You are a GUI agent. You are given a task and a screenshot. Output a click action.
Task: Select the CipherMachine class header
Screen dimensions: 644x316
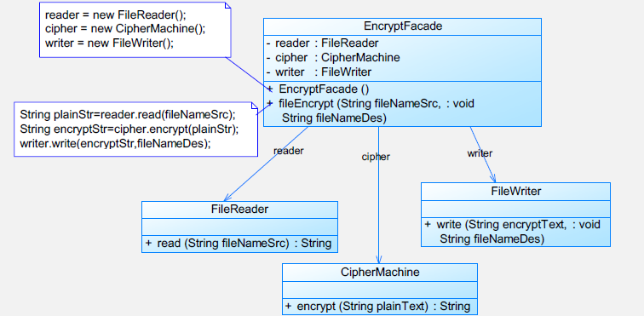tap(380, 272)
